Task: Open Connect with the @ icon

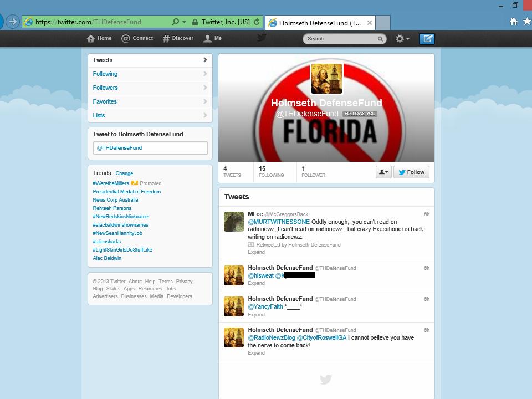Action: [126, 38]
